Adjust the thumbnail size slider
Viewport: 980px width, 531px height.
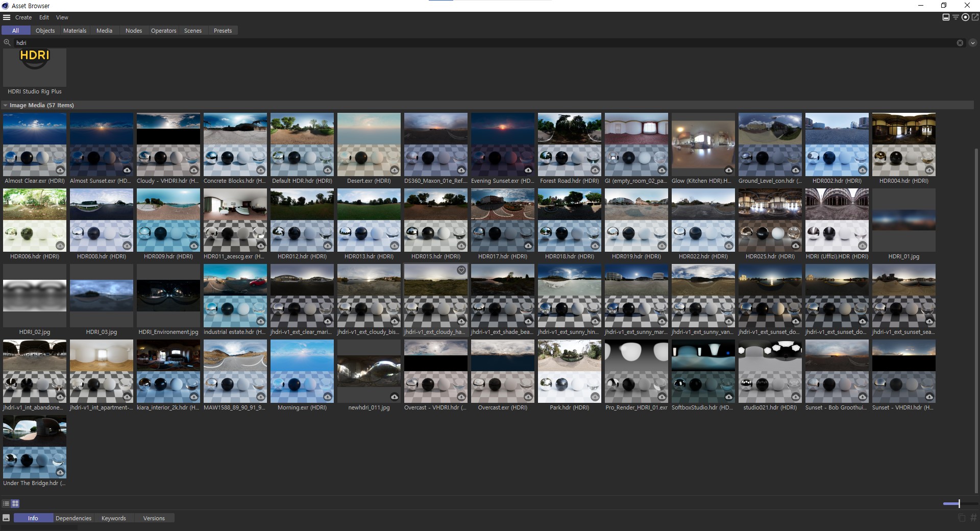960,503
